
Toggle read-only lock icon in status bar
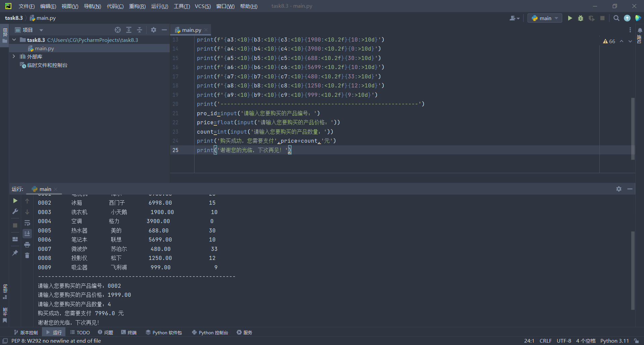pos(636,341)
